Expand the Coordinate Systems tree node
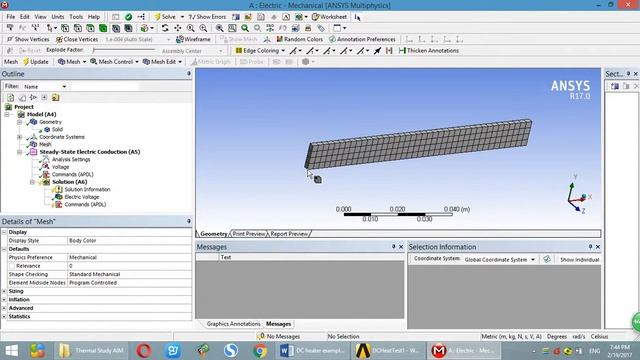 pyautogui.click(x=19, y=137)
